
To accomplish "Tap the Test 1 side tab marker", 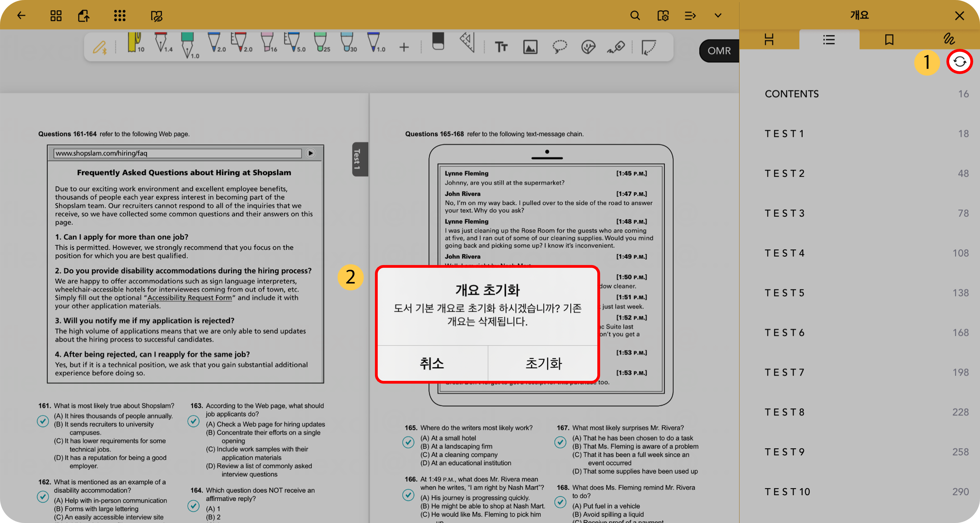I will click(x=360, y=159).
